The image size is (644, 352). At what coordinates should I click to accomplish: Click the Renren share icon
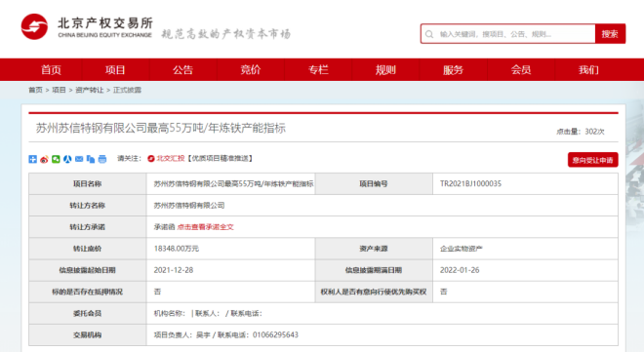coord(67,159)
